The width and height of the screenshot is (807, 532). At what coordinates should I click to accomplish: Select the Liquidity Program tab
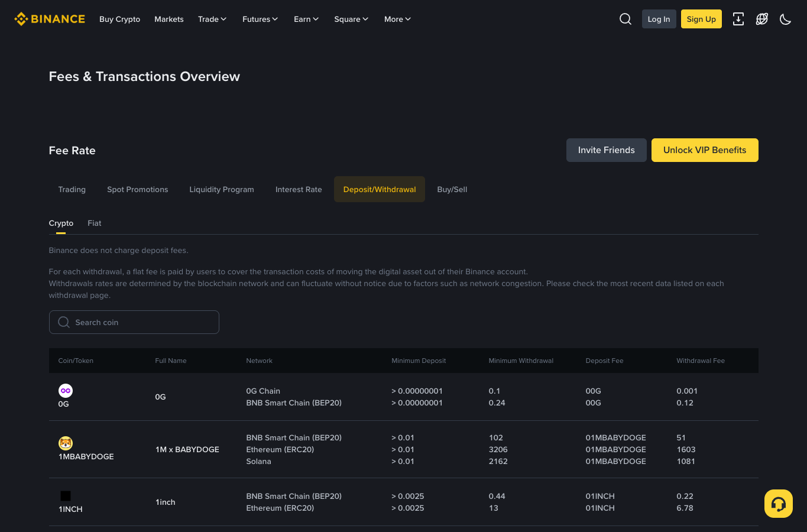click(222, 189)
